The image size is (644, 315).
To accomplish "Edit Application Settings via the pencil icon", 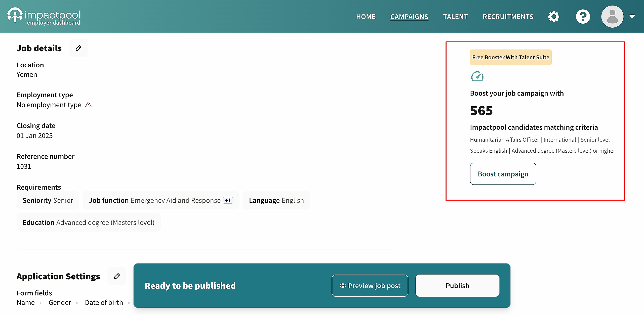I will point(117,276).
